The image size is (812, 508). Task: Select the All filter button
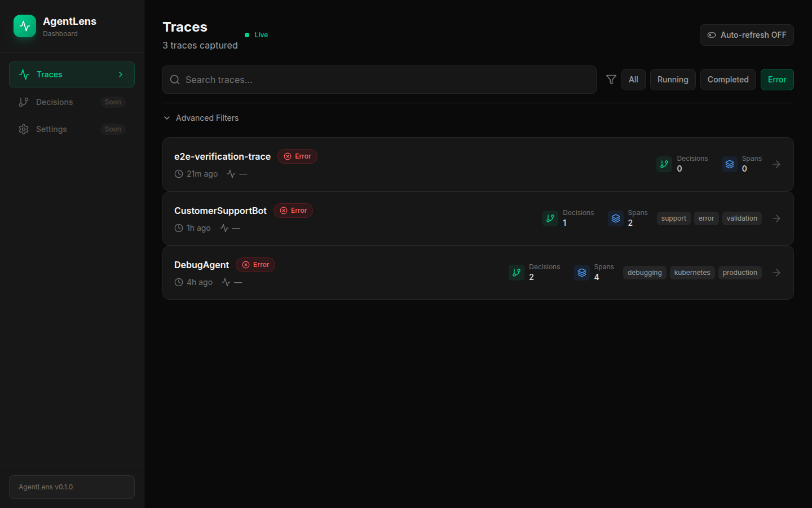633,80
